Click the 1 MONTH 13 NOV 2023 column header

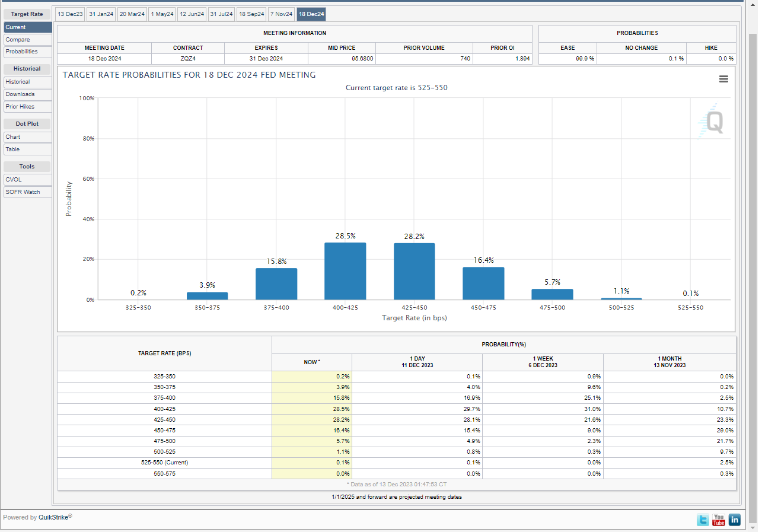pyautogui.click(x=669, y=362)
